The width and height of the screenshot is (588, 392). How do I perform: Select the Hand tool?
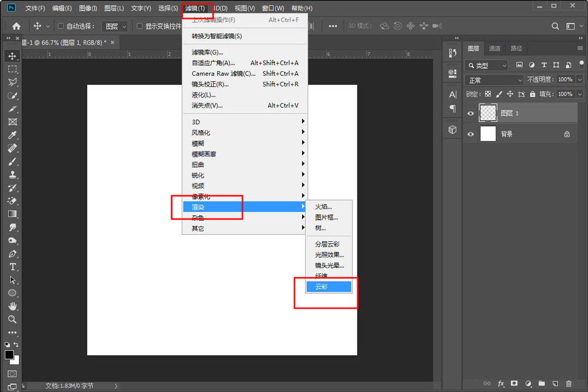12,307
